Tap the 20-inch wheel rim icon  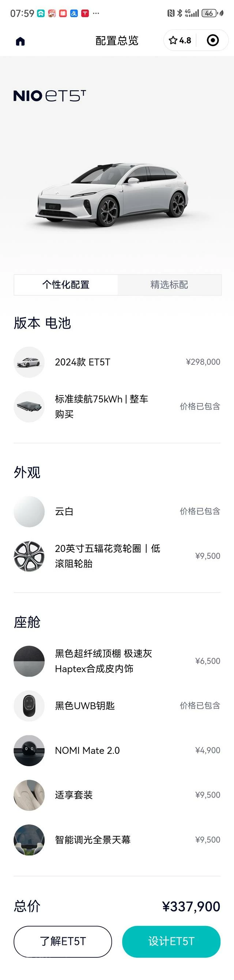[29, 556]
